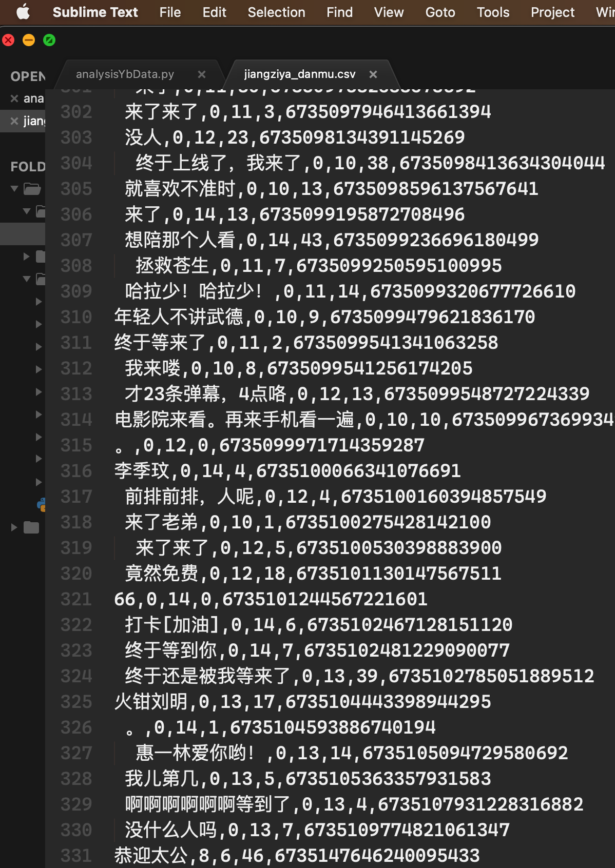Click the text '竟然免费' on line 320
This screenshot has width=615, height=868.
click(162, 574)
